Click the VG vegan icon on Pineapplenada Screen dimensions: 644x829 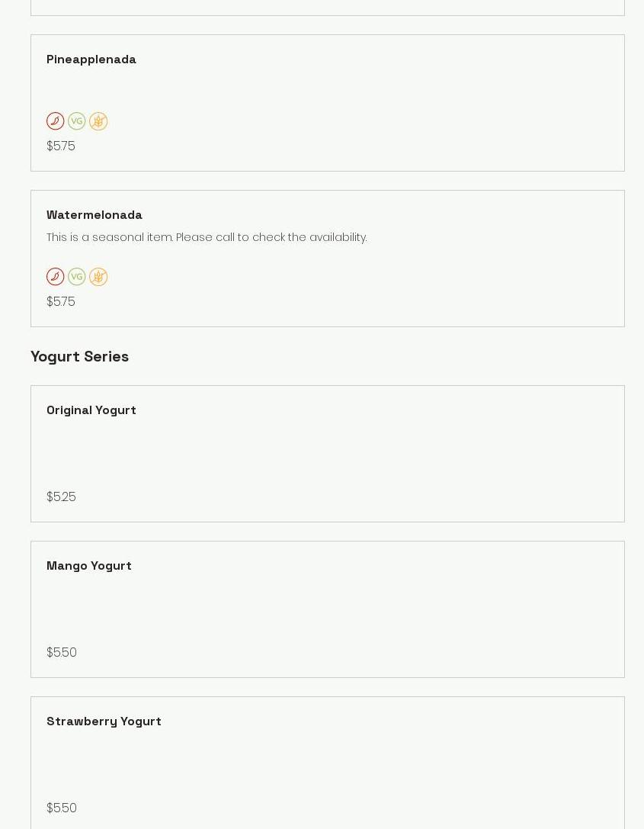77,121
